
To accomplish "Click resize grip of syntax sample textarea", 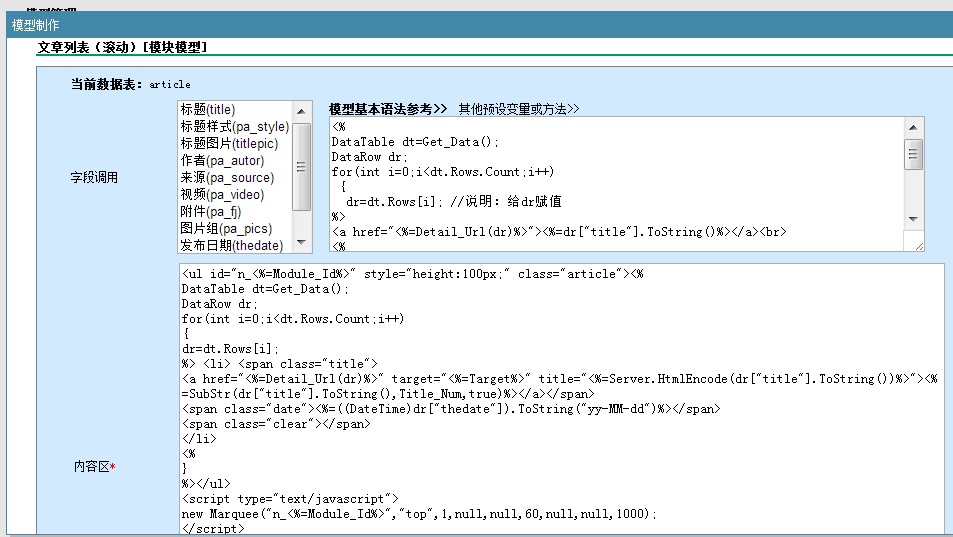I will 917,244.
